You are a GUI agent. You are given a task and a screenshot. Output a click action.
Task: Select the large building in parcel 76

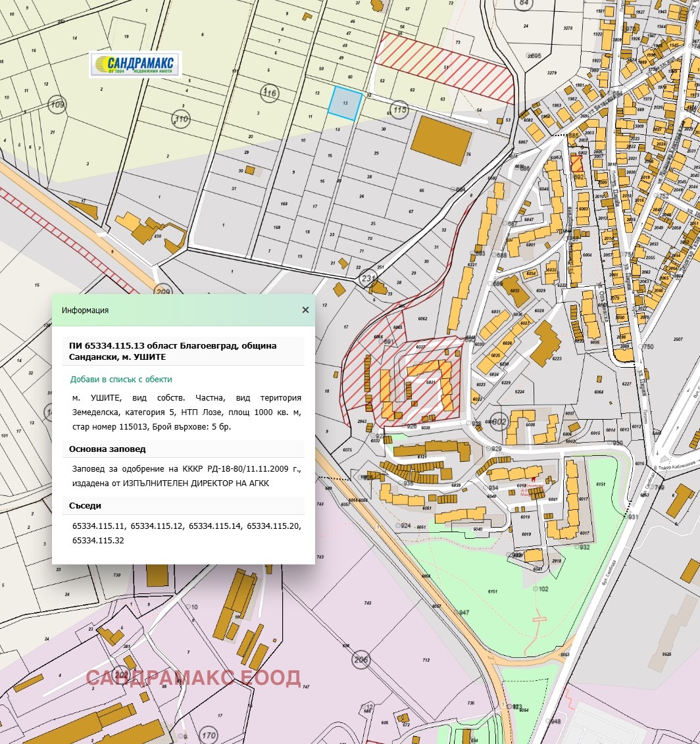point(441,143)
